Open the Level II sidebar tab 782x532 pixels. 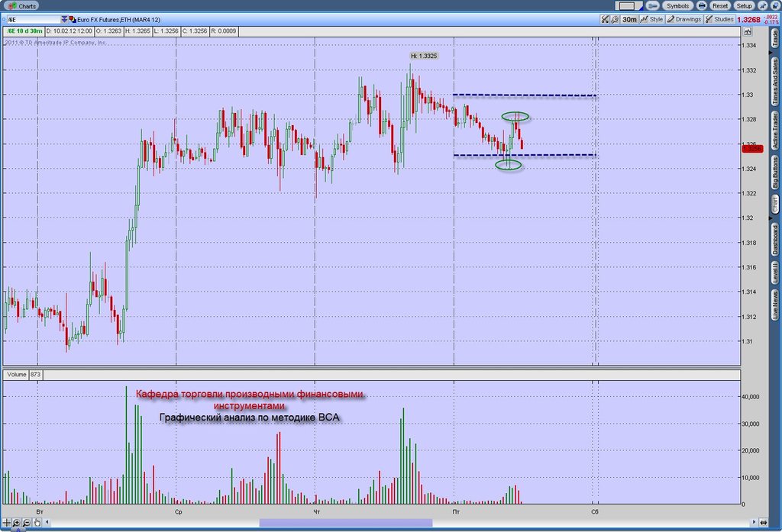pos(775,272)
